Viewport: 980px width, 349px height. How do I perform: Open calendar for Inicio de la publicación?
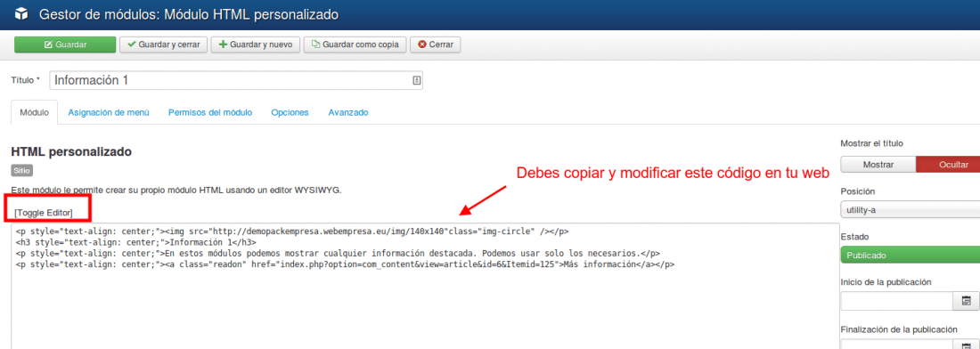click(x=967, y=301)
